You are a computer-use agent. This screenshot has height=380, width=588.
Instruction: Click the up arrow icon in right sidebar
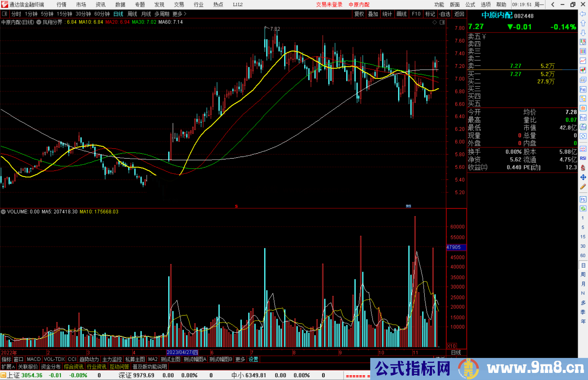[583, 23]
